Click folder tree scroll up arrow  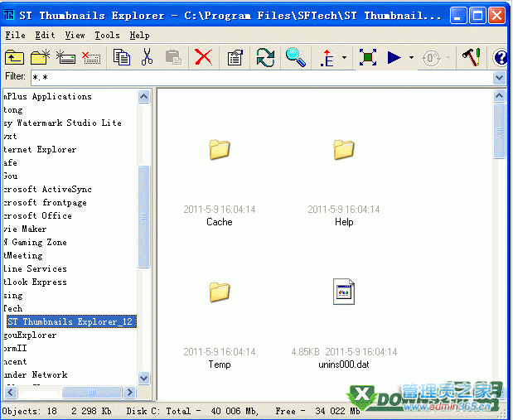click(144, 96)
